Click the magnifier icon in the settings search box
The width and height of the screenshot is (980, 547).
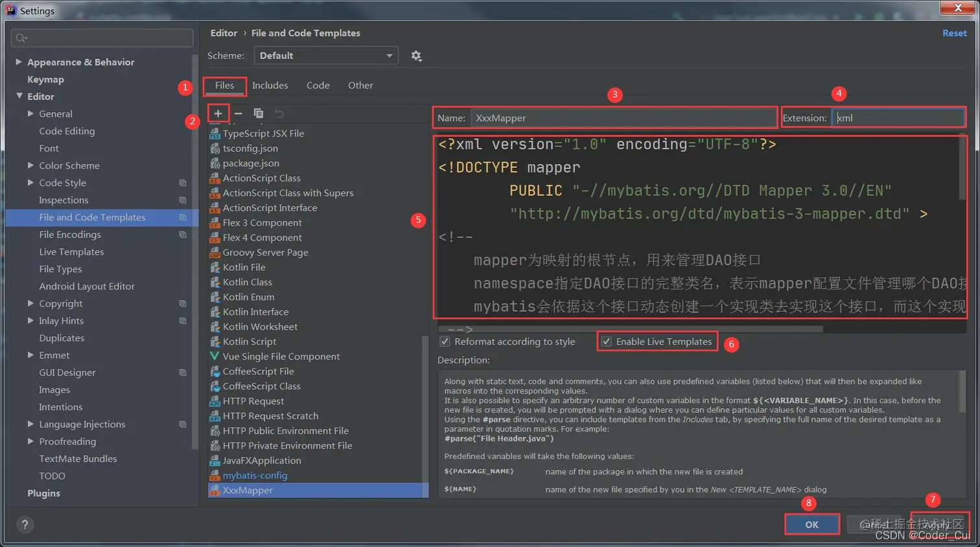pos(20,38)
